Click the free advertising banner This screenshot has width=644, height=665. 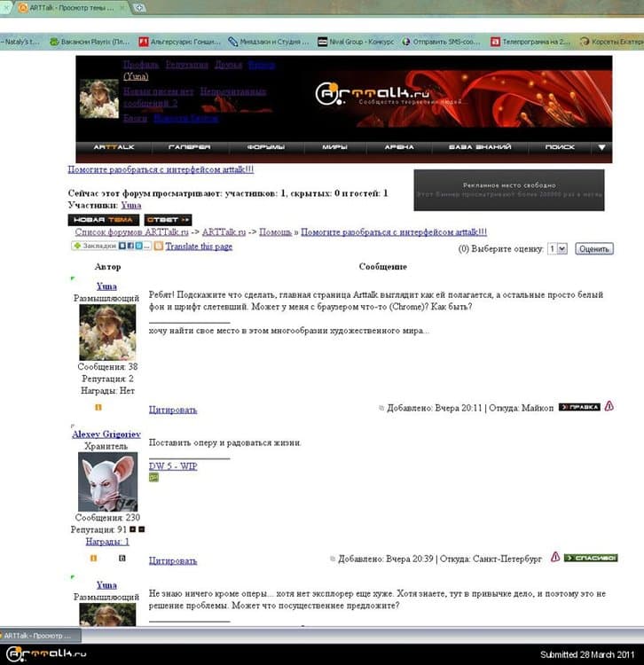(508, 190)
